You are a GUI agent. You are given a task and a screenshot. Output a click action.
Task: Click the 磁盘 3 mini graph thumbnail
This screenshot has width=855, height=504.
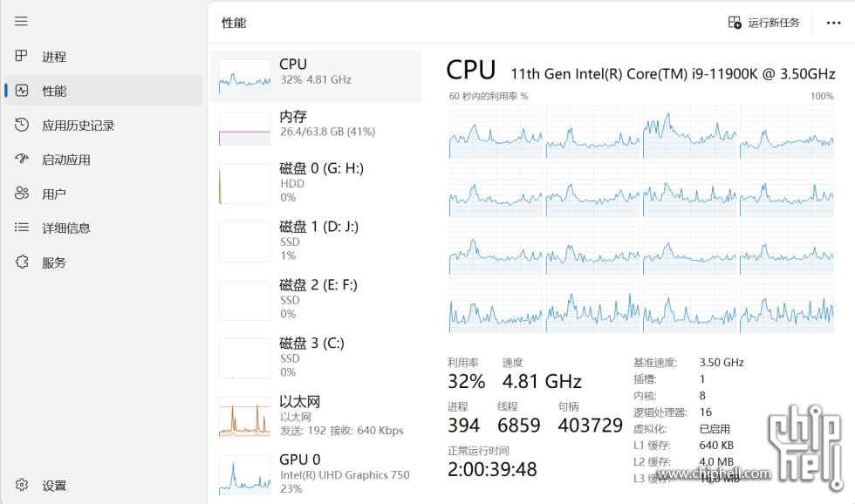pos(245,358)
